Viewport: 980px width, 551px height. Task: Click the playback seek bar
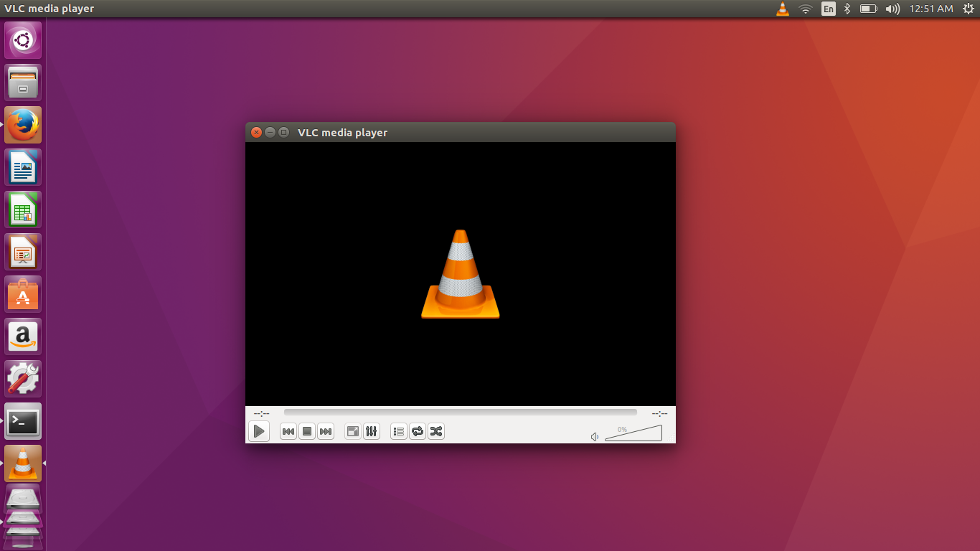[459, 412]
